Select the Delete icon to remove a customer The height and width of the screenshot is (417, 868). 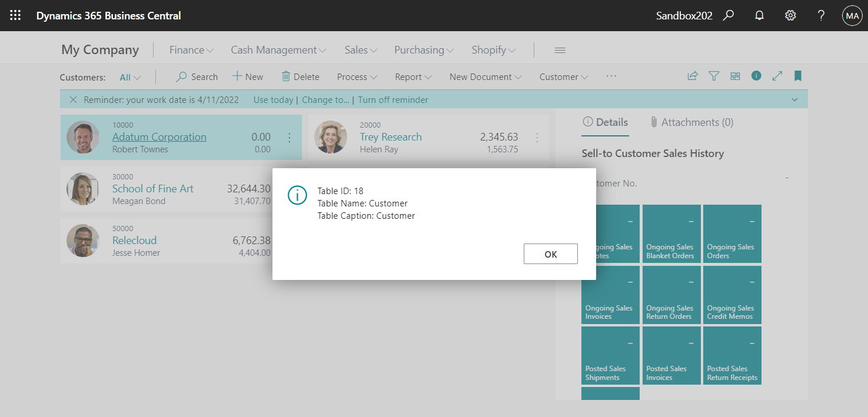[300, 76]
